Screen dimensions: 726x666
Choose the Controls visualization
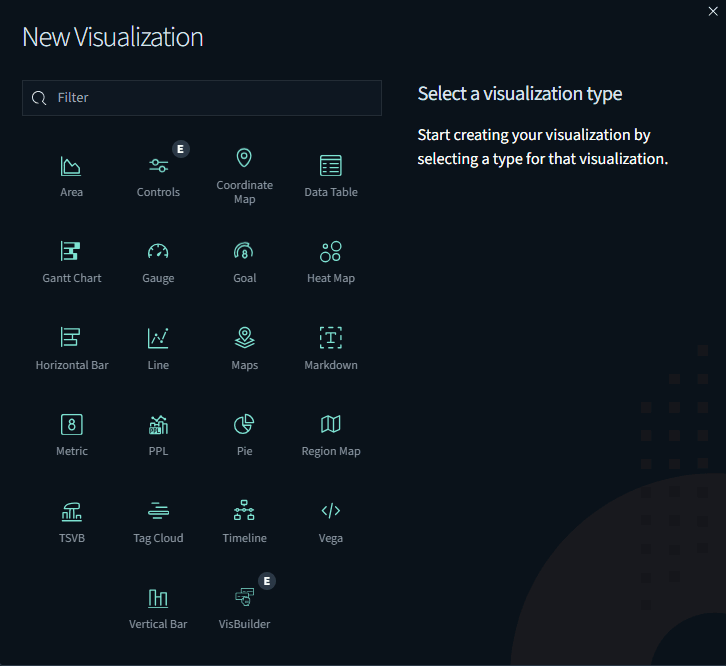point(158,176)
